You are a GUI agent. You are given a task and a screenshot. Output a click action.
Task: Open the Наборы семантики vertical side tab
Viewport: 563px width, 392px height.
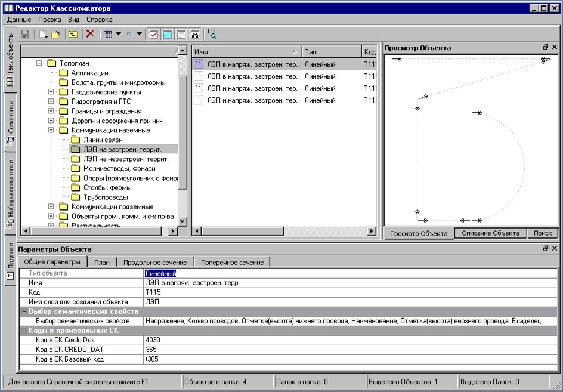click(10, 194)
